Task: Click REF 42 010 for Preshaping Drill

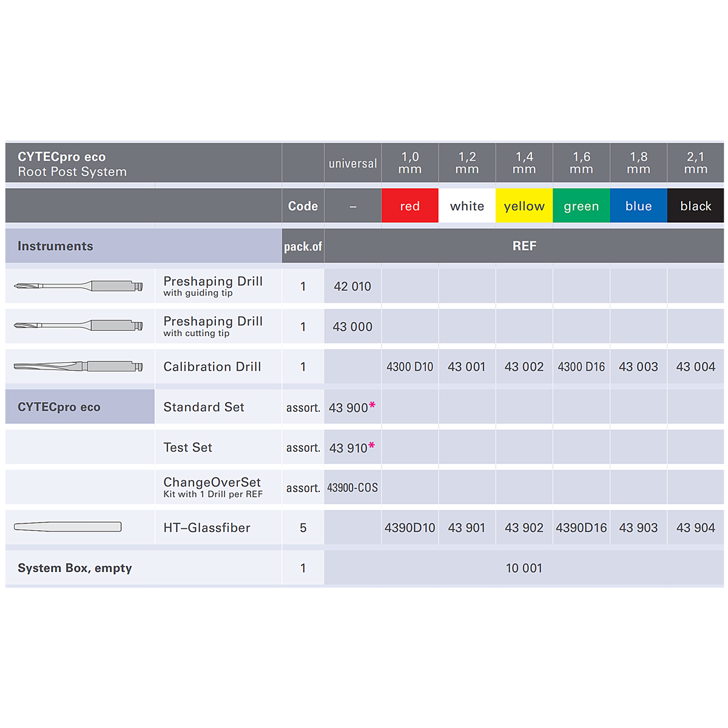Action: point(352,286)
